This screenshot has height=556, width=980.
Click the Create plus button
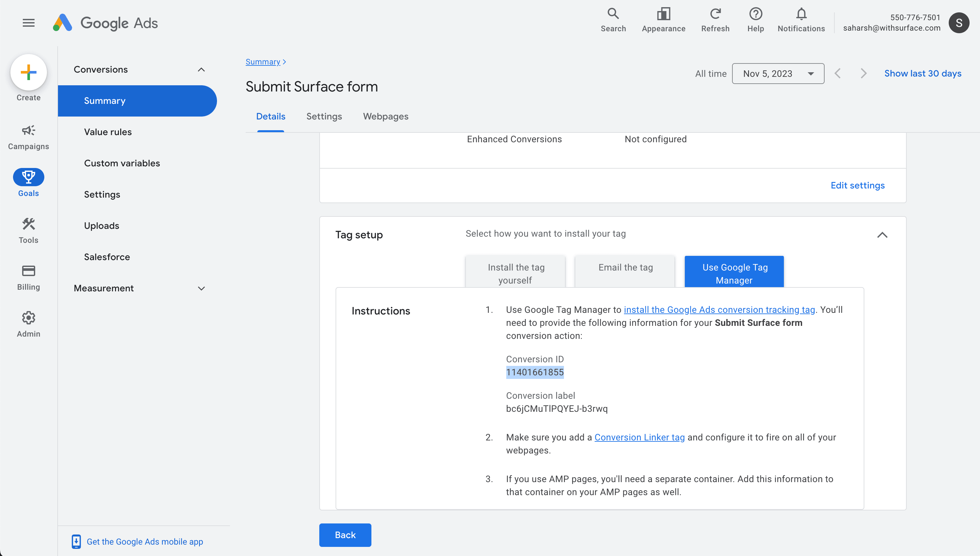[29, 73]
